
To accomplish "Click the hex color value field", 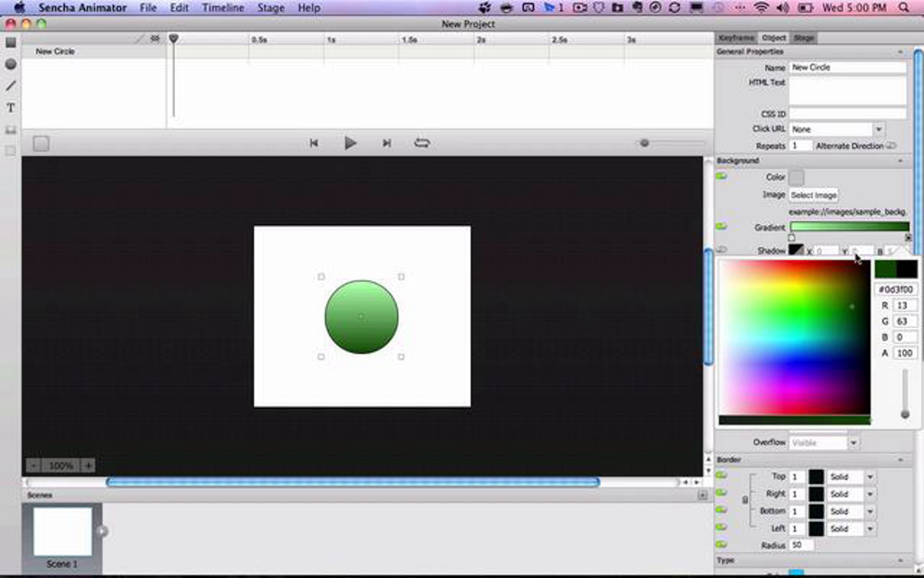I will (x=896, y=289).
